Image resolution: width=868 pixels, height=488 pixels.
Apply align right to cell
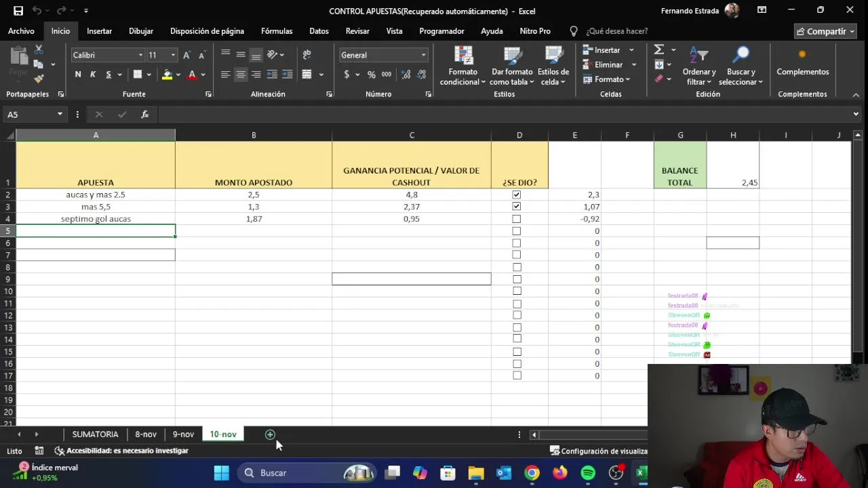point(256,75)
